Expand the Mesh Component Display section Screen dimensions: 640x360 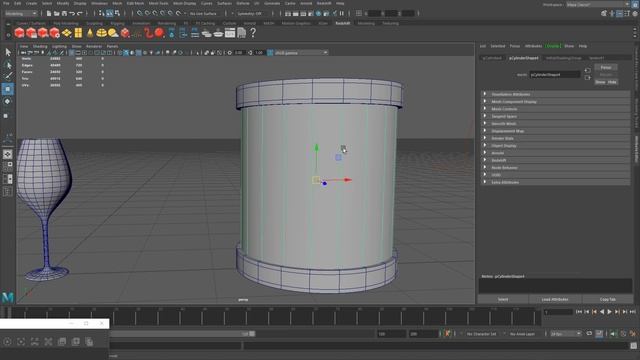point(556,102)
